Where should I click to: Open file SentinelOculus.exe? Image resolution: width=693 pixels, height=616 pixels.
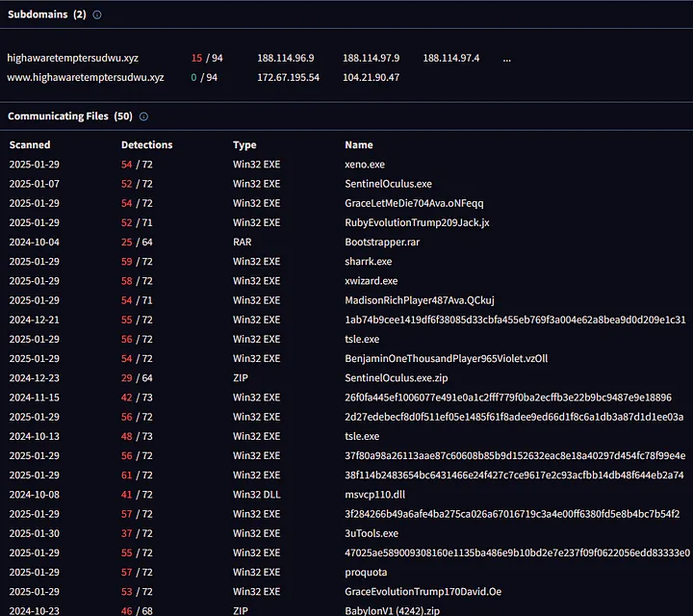(x=388, y=184)
